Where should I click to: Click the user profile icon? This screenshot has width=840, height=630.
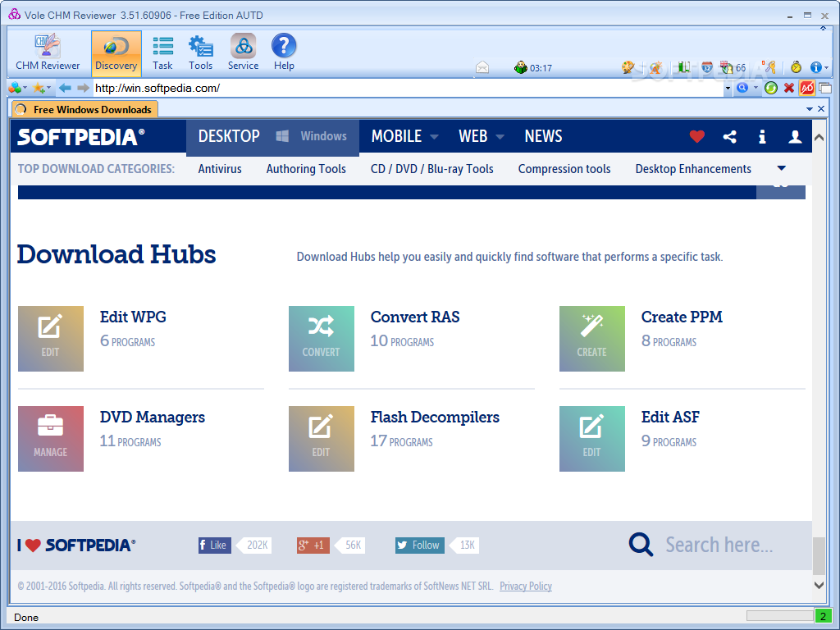pos(795,137)
